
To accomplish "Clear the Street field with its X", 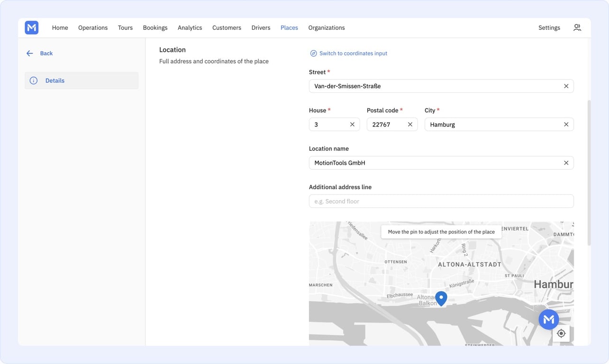I will tap(566, 86).
